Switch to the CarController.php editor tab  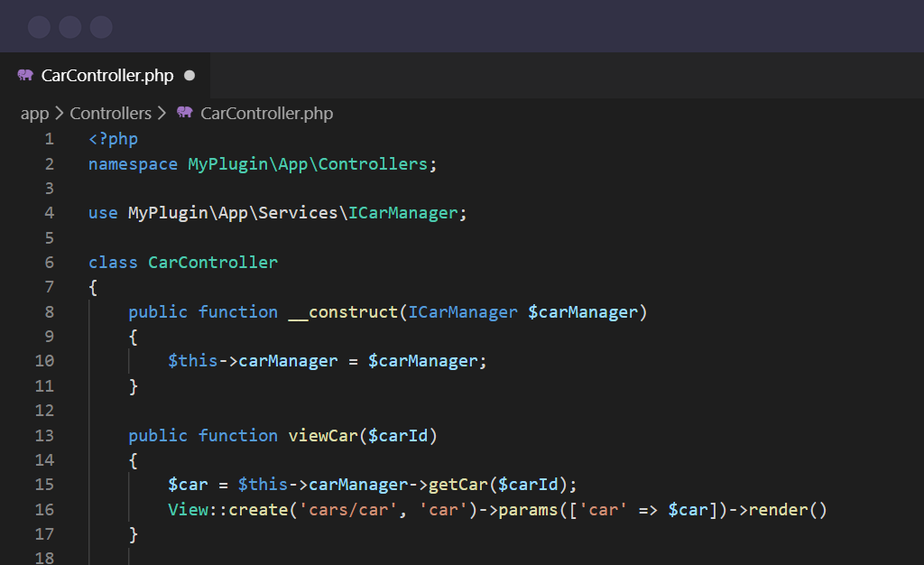tap(106, 76)
